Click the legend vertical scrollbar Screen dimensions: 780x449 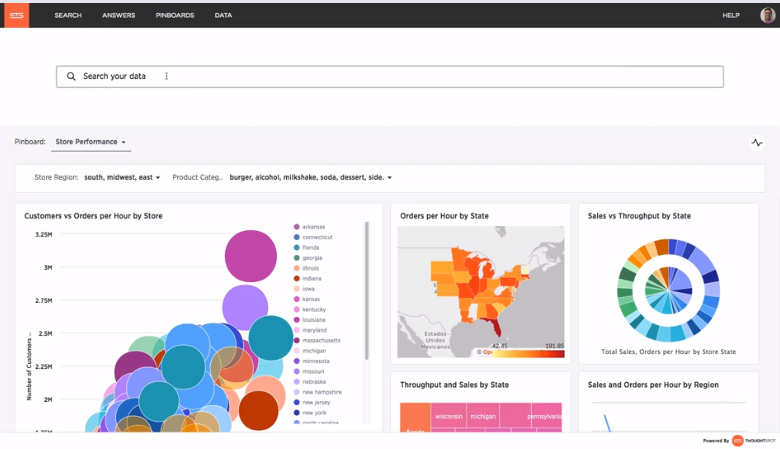tap(367, 291)
